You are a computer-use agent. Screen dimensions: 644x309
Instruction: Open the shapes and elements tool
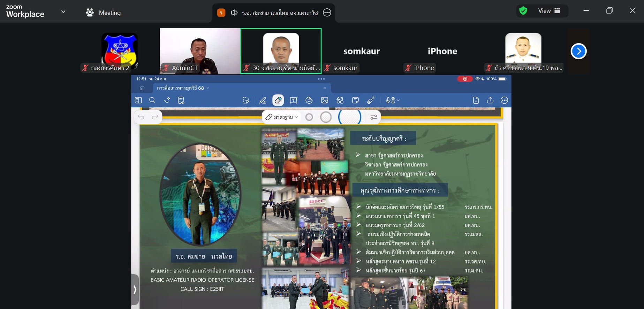click(340, 100)
